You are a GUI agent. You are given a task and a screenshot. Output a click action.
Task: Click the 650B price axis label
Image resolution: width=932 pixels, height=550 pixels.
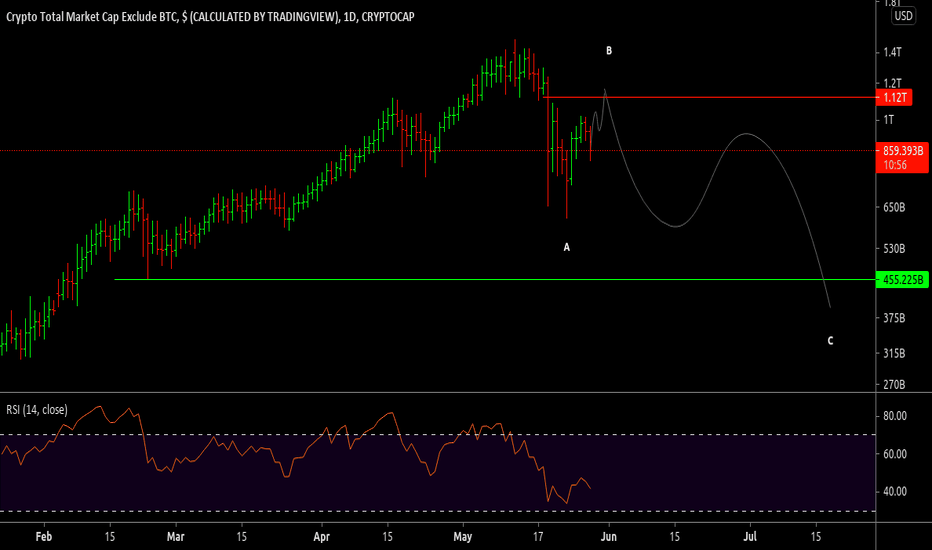[x=894, y=208]
